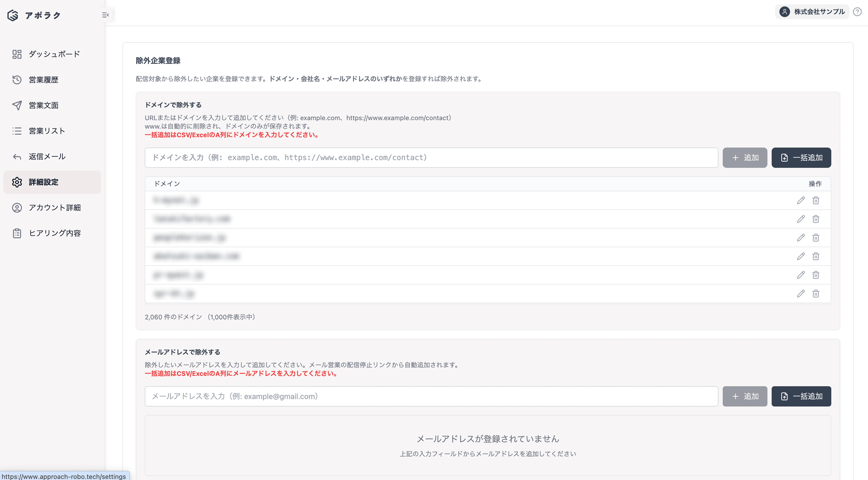868x480 pixels.
Task: Edit the first domain in the list
Action: (x=801, y=200)
